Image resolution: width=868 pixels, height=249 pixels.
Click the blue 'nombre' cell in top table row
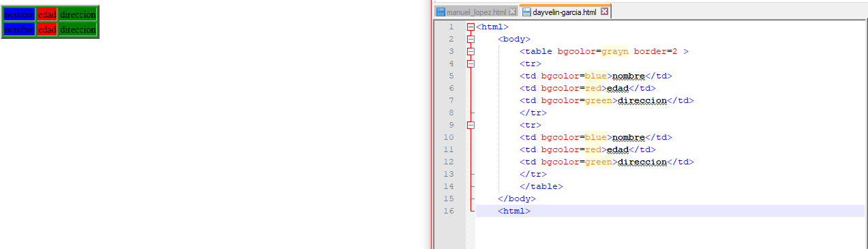coord(19,14)
